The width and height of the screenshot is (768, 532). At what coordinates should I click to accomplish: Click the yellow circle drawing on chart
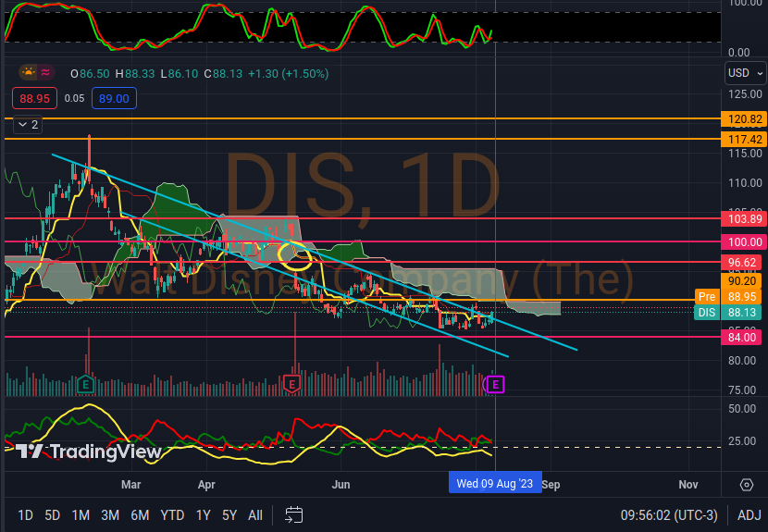coord(295,255)
